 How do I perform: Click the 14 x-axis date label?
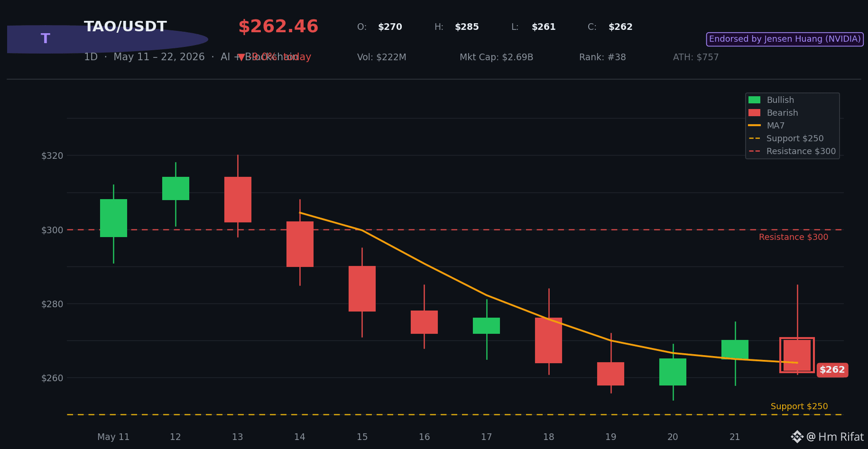click(x=300, y=437)
